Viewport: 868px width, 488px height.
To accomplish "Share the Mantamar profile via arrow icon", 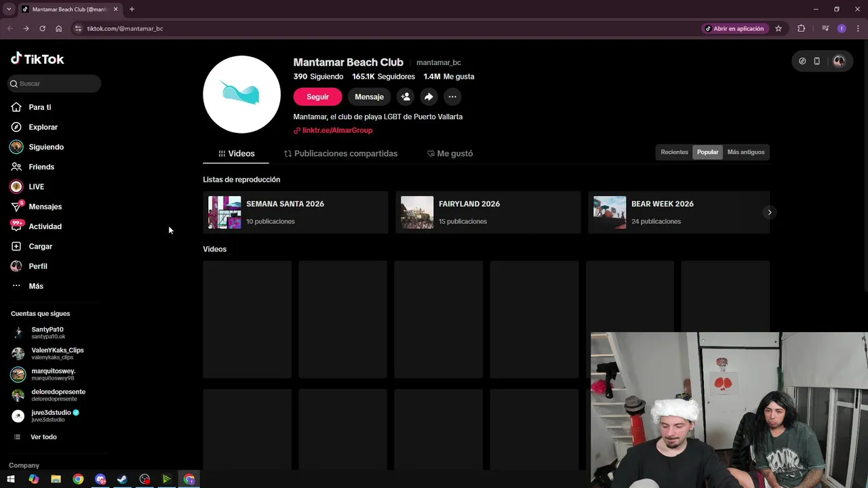I will coord(429,97).
